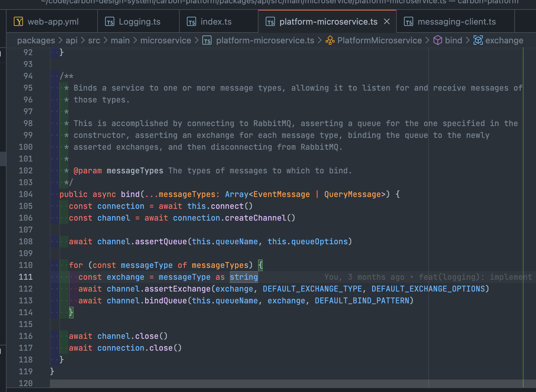Click 'DEFAULT_EXCHANGE_TYPE' constant on line 112
Screen dimensions: 536x392
312,289
